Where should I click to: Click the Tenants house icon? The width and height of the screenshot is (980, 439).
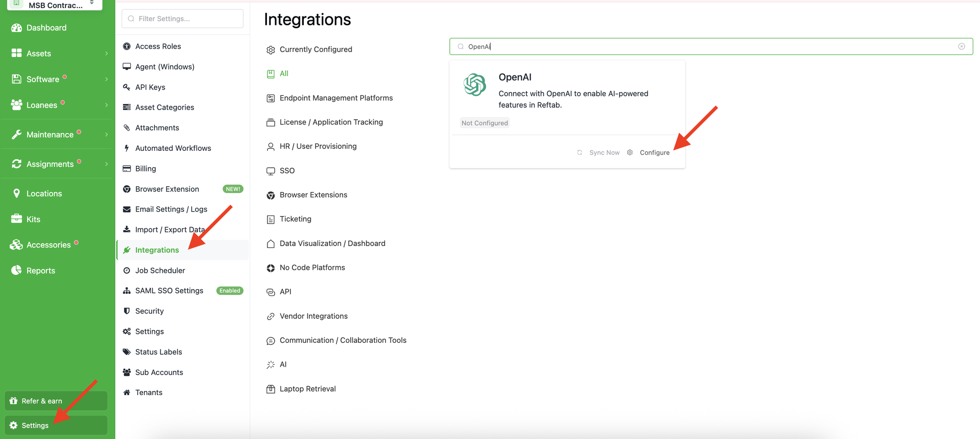point(127,393)
